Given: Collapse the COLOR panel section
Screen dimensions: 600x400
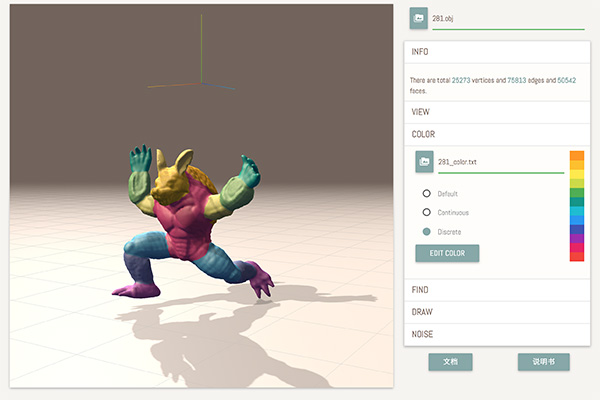Looking at the screenshot, I should pyautogui.click(x=497, y=134).
